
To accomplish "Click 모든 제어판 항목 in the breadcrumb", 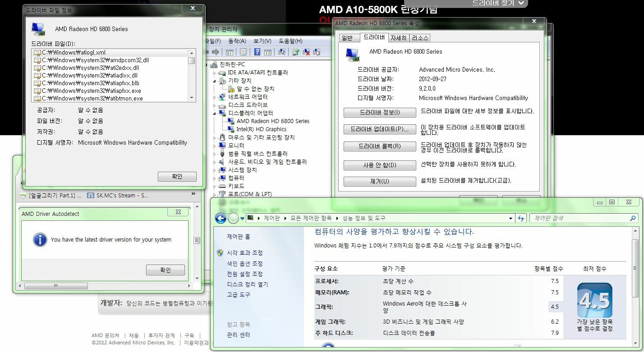I will click(x=311, y=218).
